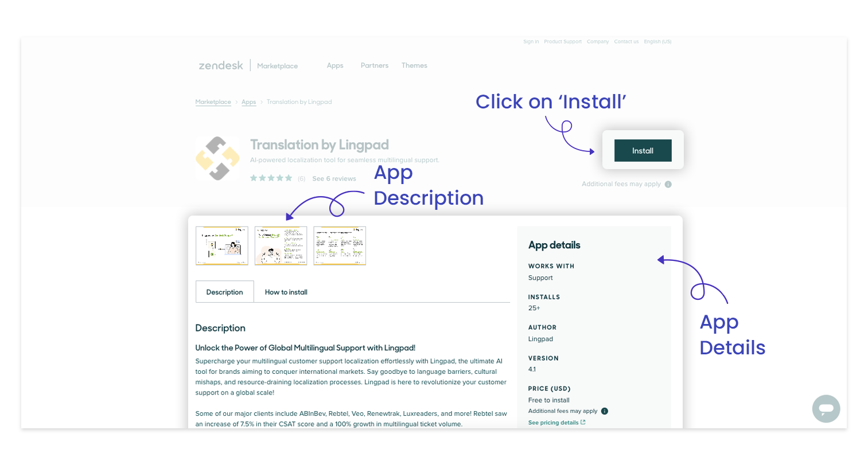Click the Install button
Viewport: 868px width, 465px height.
tap(643, 150)
